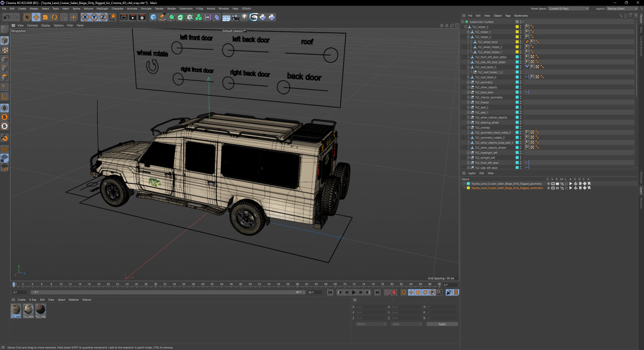This screenshot has height=350, width=644.
Task: Open the Render to Picture Viewer icon
Action: click(133, 17)
